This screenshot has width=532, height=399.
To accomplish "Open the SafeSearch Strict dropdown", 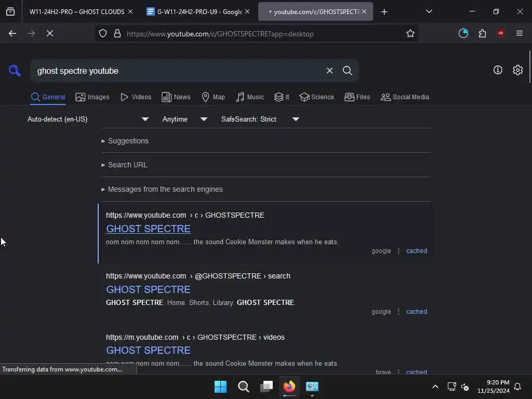I will tap(260, 119).
